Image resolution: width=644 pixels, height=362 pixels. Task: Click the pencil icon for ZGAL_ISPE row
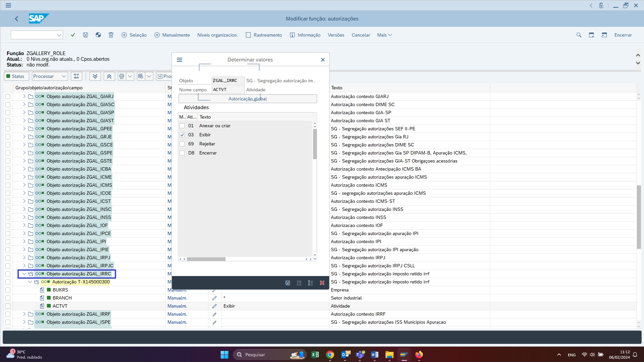point(214,322)
